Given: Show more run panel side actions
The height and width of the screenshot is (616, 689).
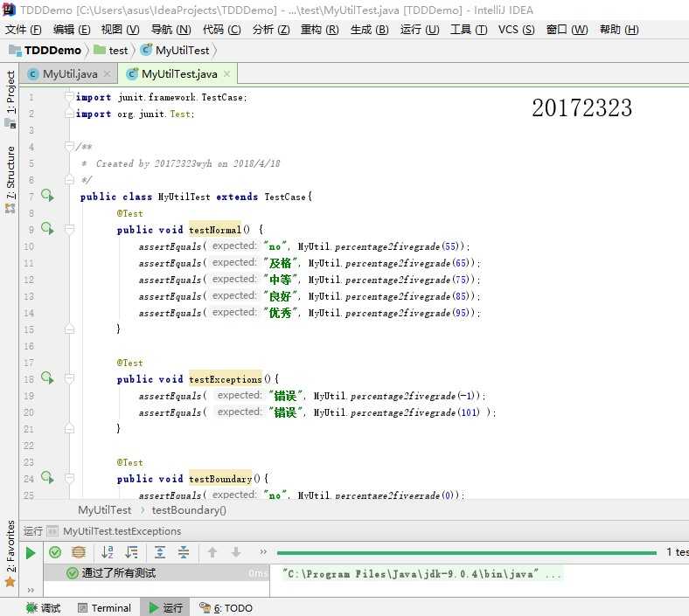Looking at the screenshot, I should point(31,590).
